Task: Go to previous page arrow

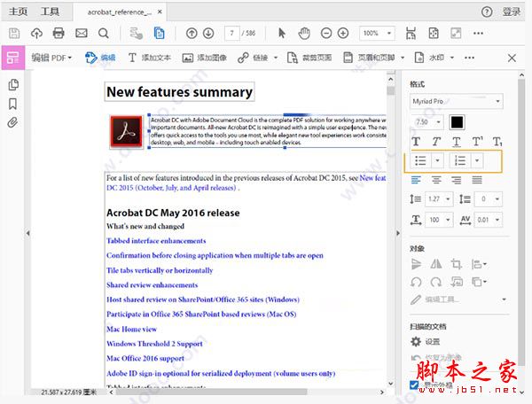Action: tap(192, 33)
